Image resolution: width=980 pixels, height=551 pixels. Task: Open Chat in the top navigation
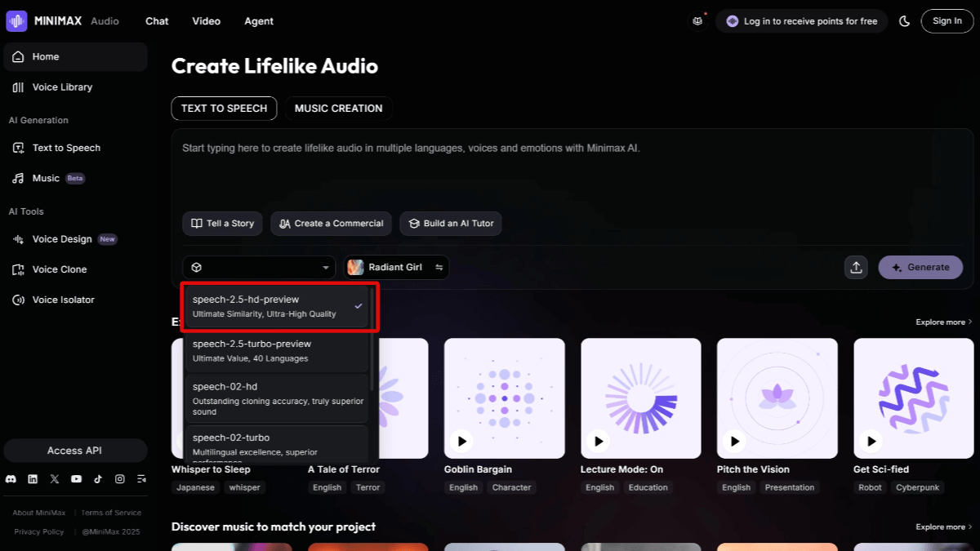(157, 21)
